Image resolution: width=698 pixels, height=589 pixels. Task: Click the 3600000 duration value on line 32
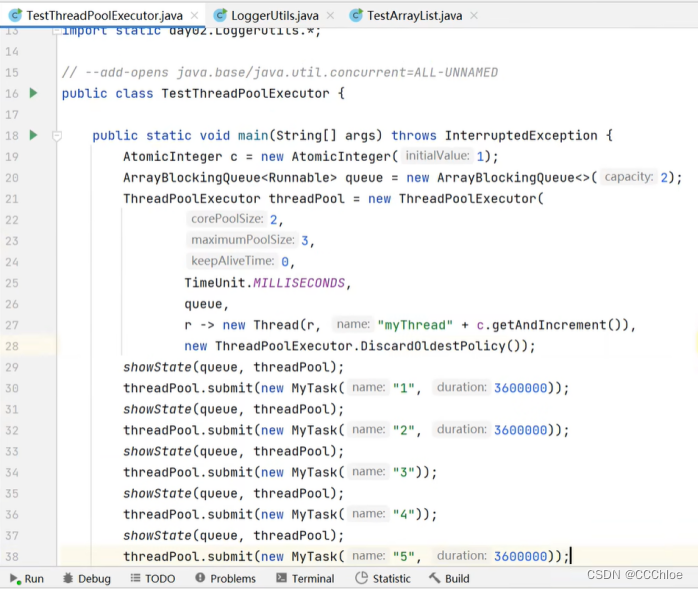pyautogui.click(x=520, y=430)
